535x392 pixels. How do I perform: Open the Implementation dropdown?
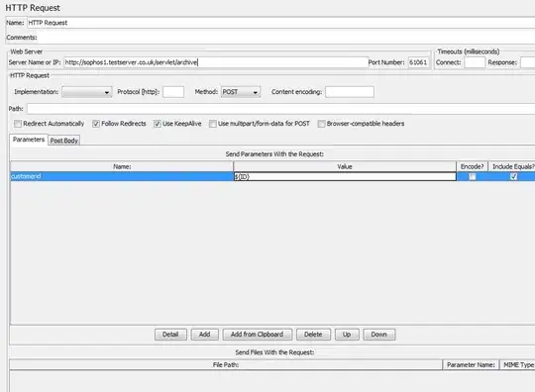[x=87, y=92]
